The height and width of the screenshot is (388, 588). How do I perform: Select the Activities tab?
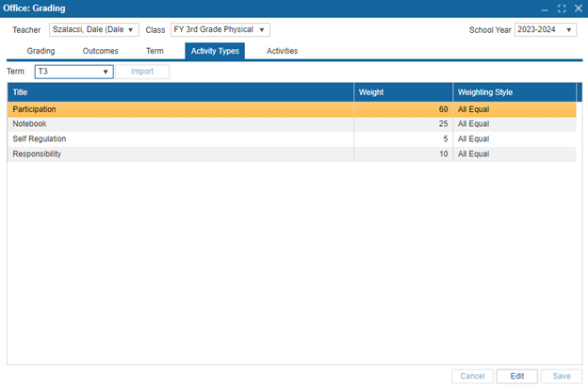click(x=282, y=51)
